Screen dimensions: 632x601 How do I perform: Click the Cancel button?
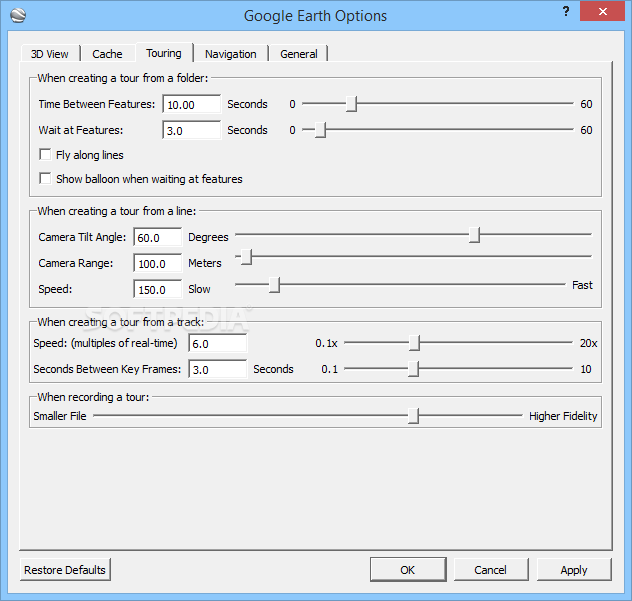coord(491,570)
